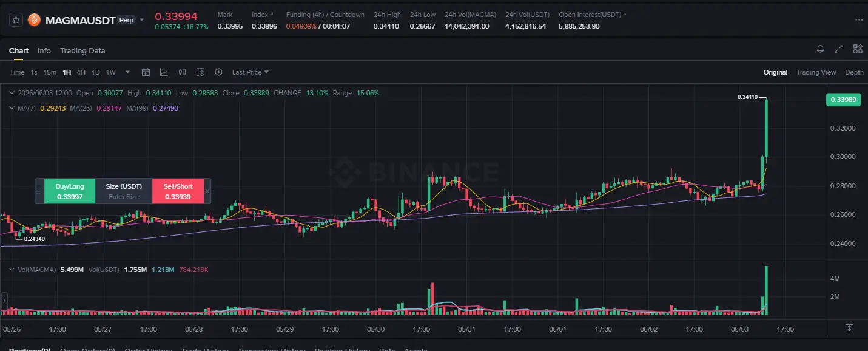Switch to the Depth chart
Viewport: 868px width, 351px height.
pyautogui.click(x=854, y=72)
